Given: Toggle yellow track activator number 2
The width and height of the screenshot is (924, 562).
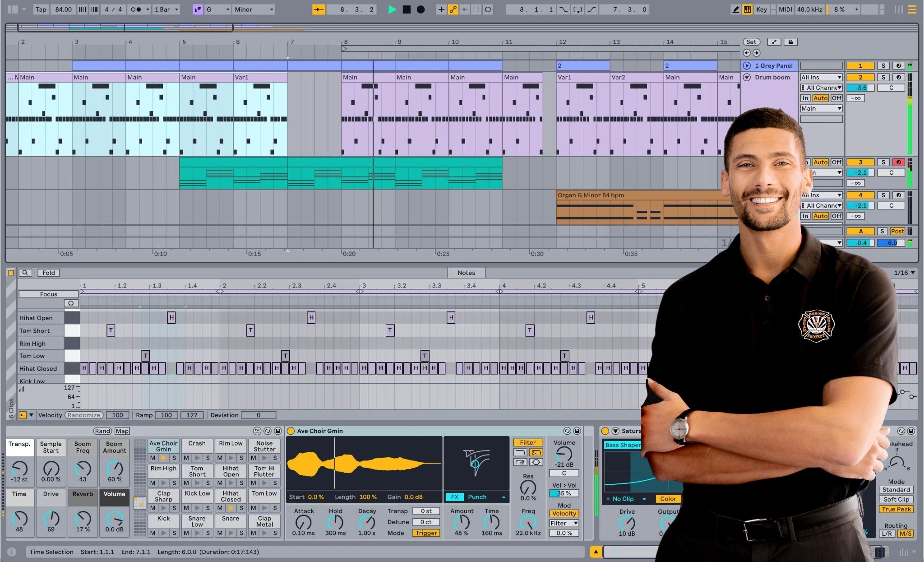Looking at the screenshot, I should coord(860,77).
